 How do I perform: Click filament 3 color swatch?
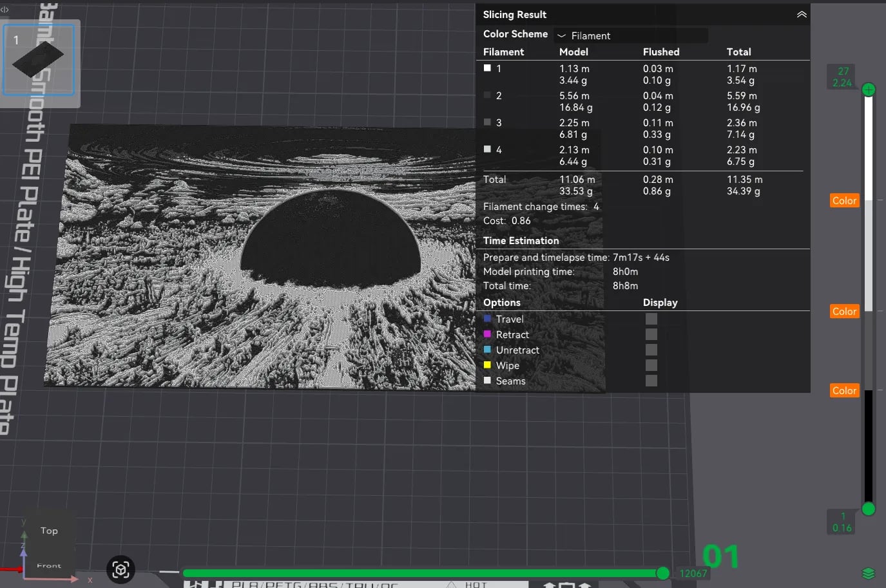487,122
